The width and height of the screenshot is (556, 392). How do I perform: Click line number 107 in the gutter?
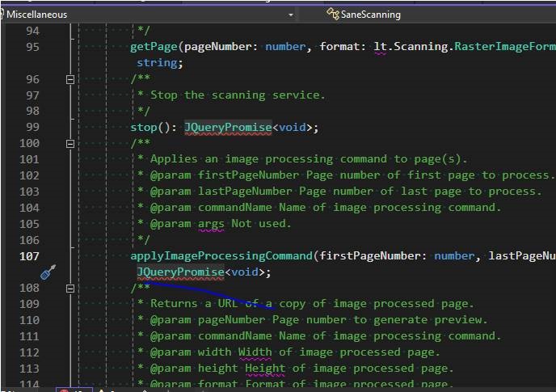(x=29, y=256)
